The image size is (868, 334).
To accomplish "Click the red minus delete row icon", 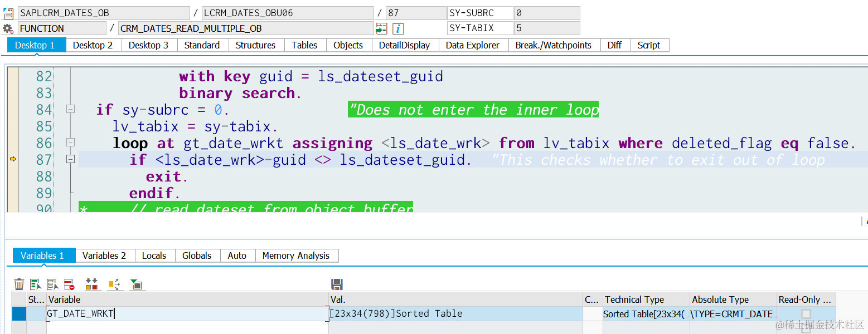I will pos(69,284).
